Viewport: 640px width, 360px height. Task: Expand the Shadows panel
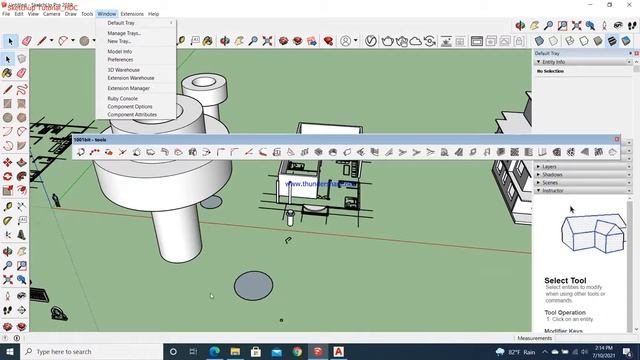click(x=539, y=175)
